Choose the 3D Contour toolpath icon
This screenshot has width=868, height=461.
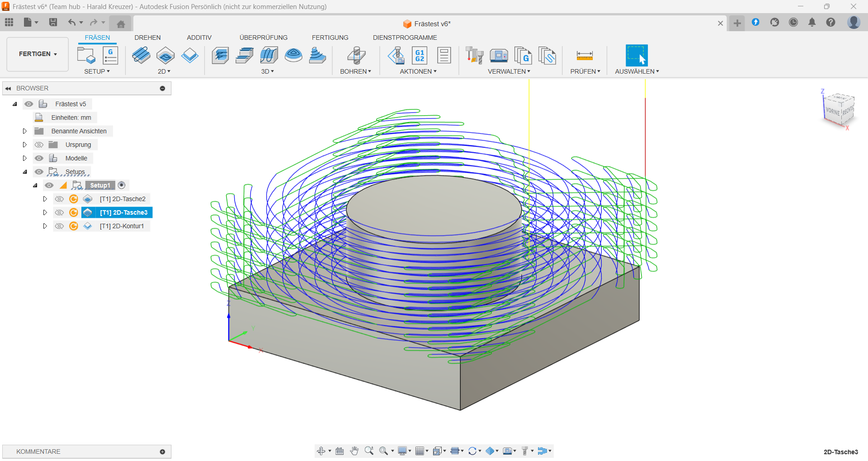point(293,56)
